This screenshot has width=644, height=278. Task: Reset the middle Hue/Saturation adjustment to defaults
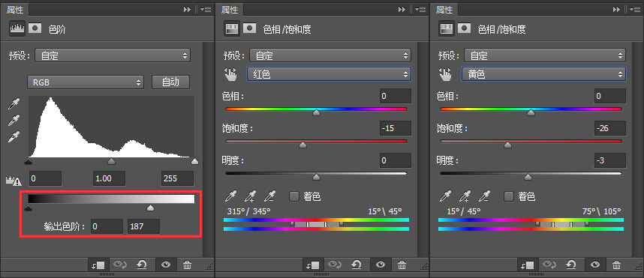tap(357, 265)
